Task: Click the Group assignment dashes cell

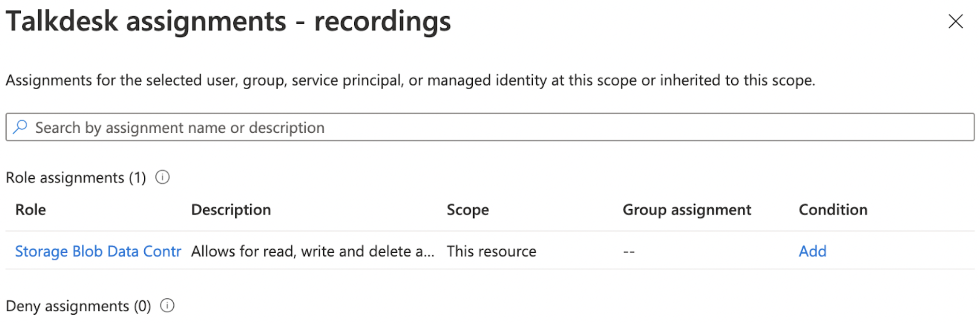Action: 628,252
